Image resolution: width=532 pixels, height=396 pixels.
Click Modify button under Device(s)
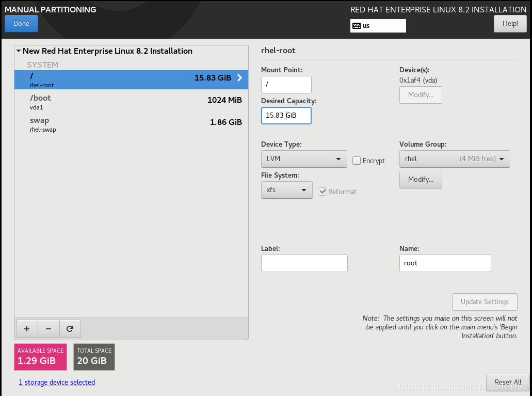(x=421, y=95)
